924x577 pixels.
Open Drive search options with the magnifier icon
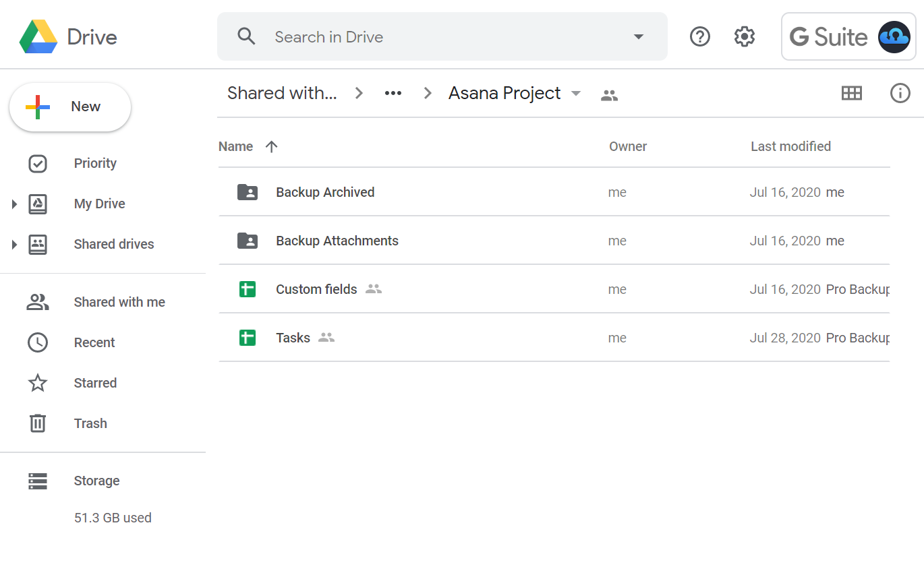[246, 36]
